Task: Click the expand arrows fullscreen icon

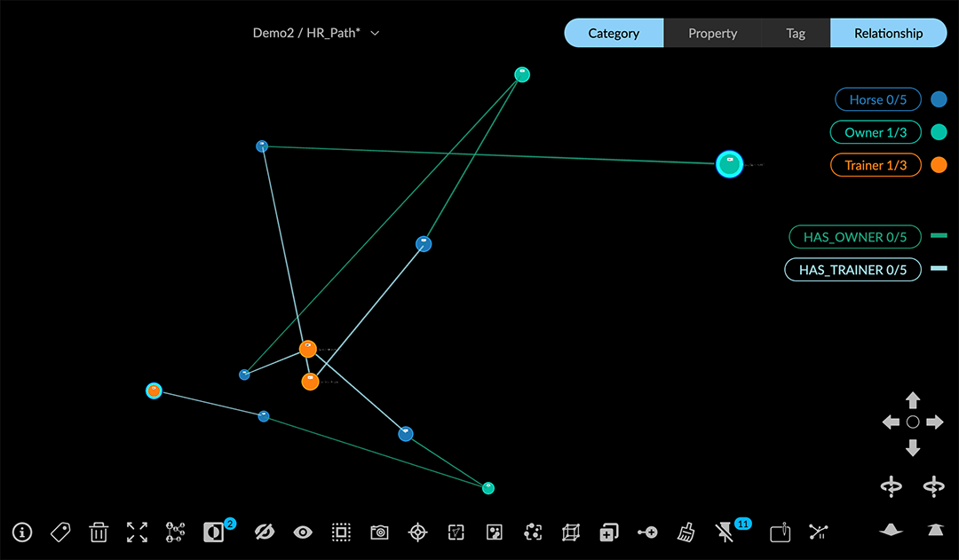Action: (137, 532)
